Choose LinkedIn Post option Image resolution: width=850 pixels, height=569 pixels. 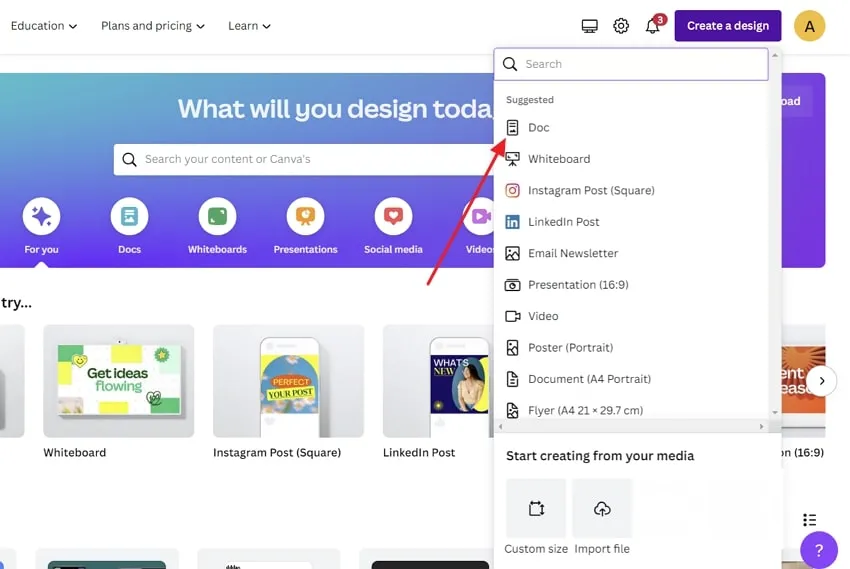click(x=631, y=222)
